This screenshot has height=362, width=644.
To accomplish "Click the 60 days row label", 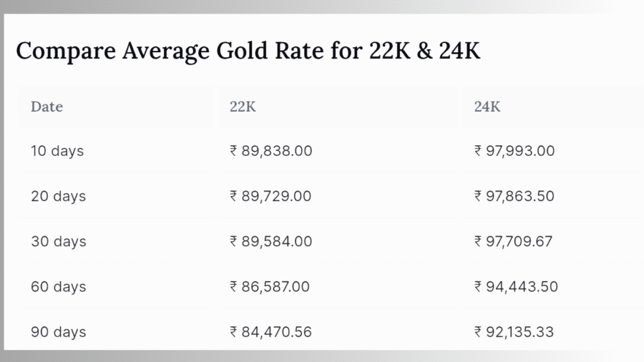I will [58, 287].
